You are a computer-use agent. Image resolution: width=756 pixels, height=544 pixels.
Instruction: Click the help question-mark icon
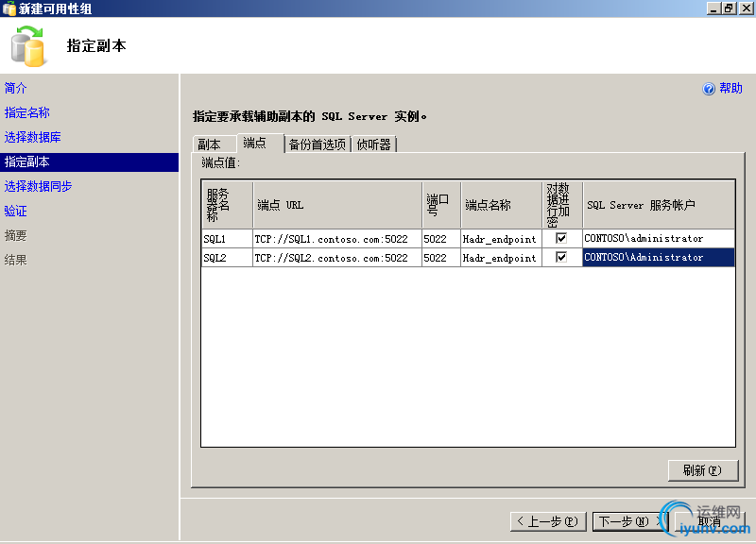tap(708, 89)
